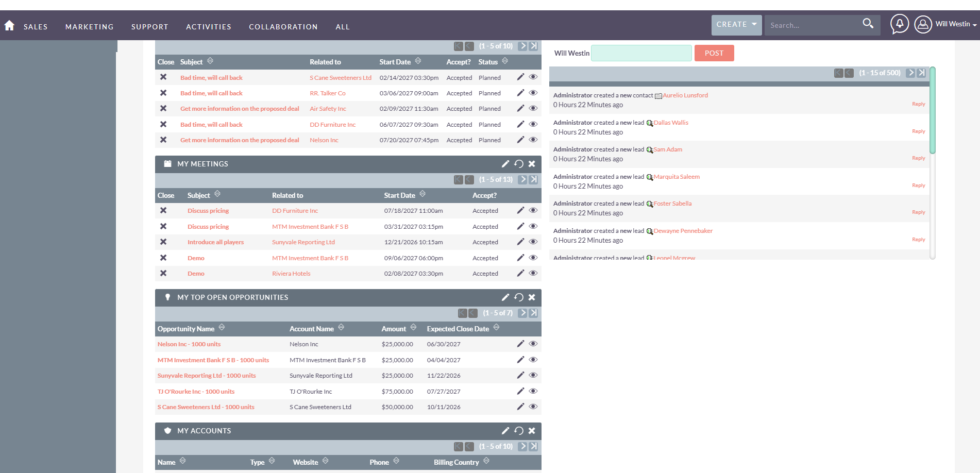
Task: Edit My Top Open Opportunities dashlet
Action: pyautogui.click(x=505, y=297)
